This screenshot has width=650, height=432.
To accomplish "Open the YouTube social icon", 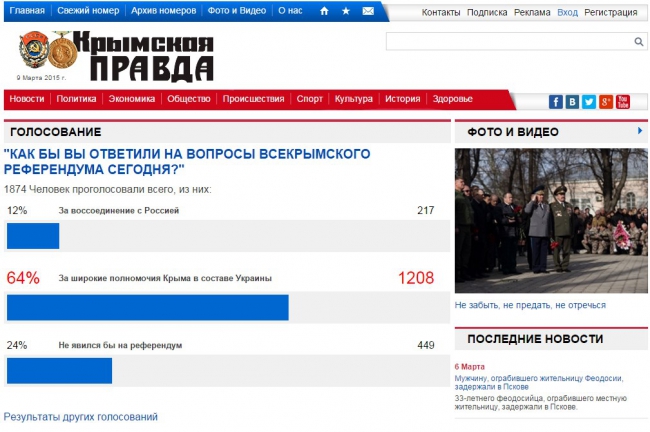I will click(x=623, y=102).
